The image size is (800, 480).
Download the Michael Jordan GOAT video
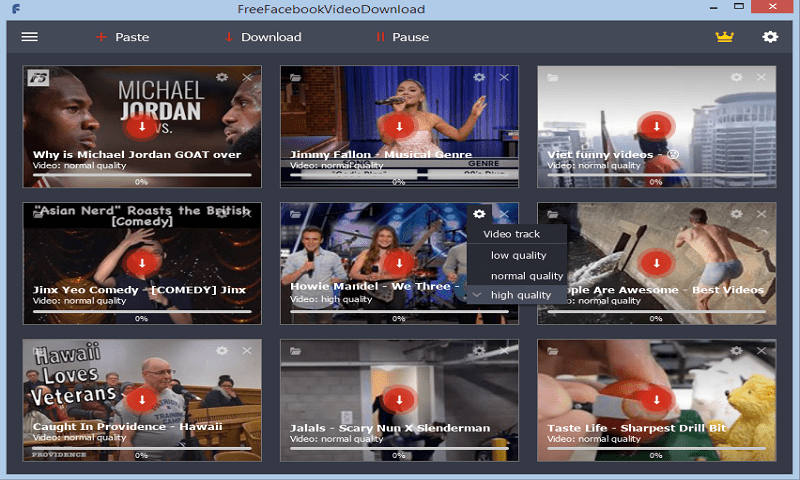142,126
